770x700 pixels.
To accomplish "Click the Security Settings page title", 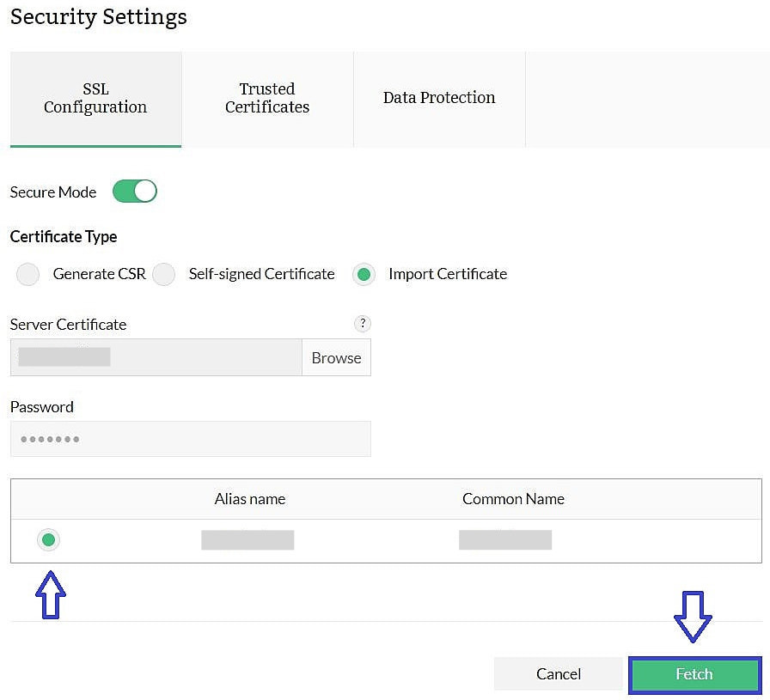I will pos(98,16).
